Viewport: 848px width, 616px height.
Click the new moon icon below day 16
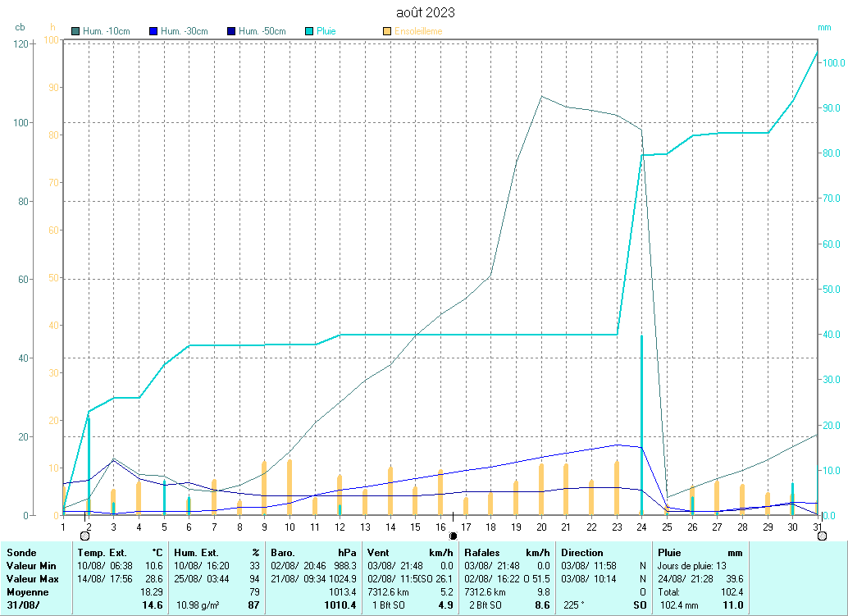tap(453, 536)
